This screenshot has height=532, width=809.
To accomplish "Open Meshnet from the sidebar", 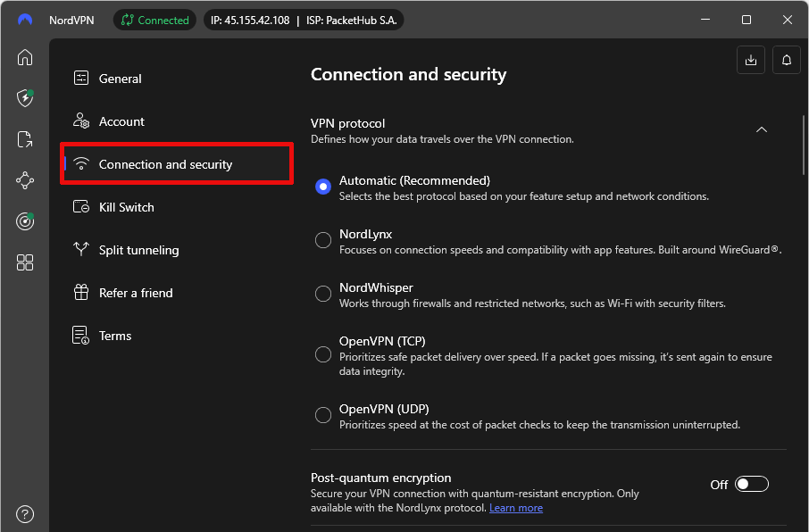I will coord(24,180).
